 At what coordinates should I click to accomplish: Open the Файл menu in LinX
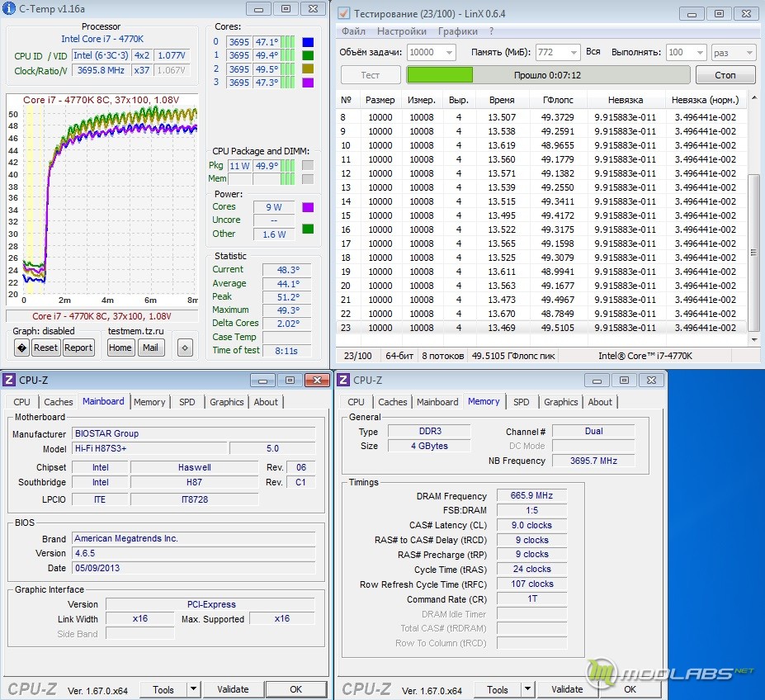tap(353, 31)
